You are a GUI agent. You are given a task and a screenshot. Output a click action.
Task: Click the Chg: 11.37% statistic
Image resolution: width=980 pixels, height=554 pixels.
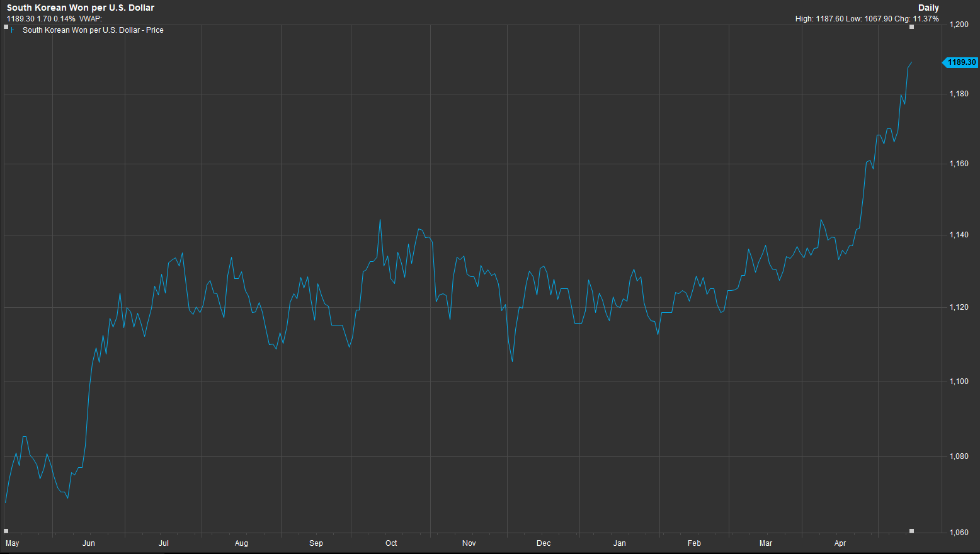tap(916, 18)
